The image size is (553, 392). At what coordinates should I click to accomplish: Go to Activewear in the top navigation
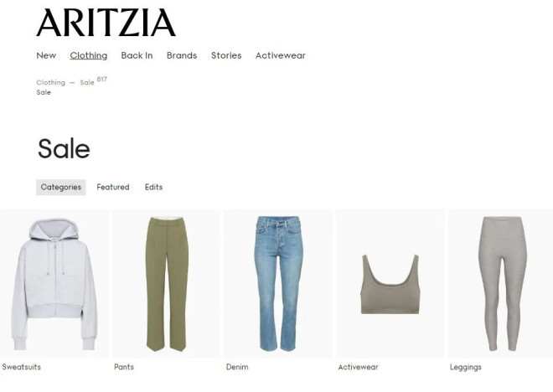(281, 55)
